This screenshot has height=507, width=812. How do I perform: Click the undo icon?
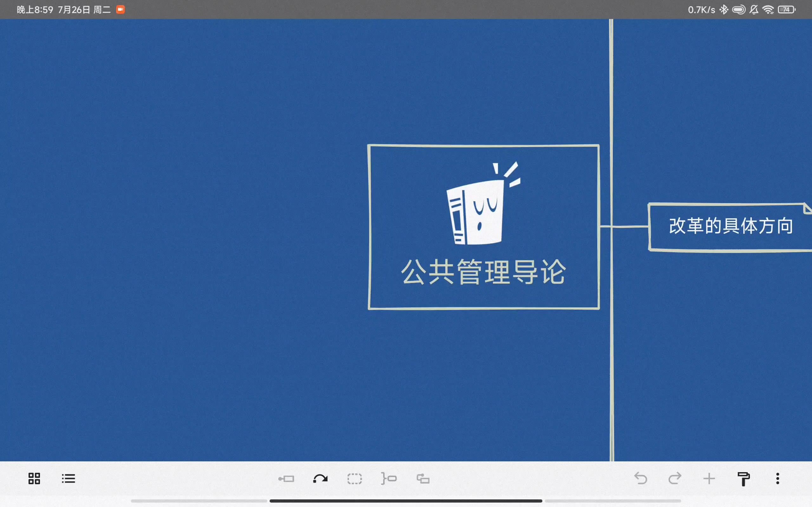[641, 478]
